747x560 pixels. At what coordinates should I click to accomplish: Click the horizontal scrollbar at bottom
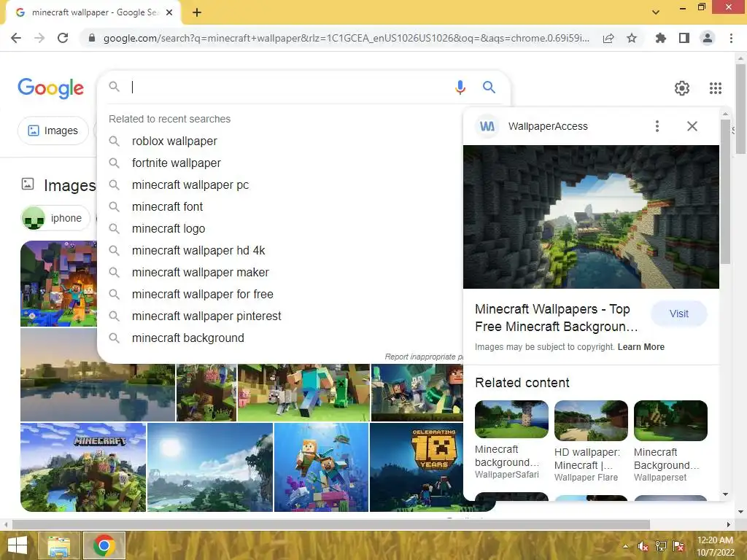coord(331,524)
